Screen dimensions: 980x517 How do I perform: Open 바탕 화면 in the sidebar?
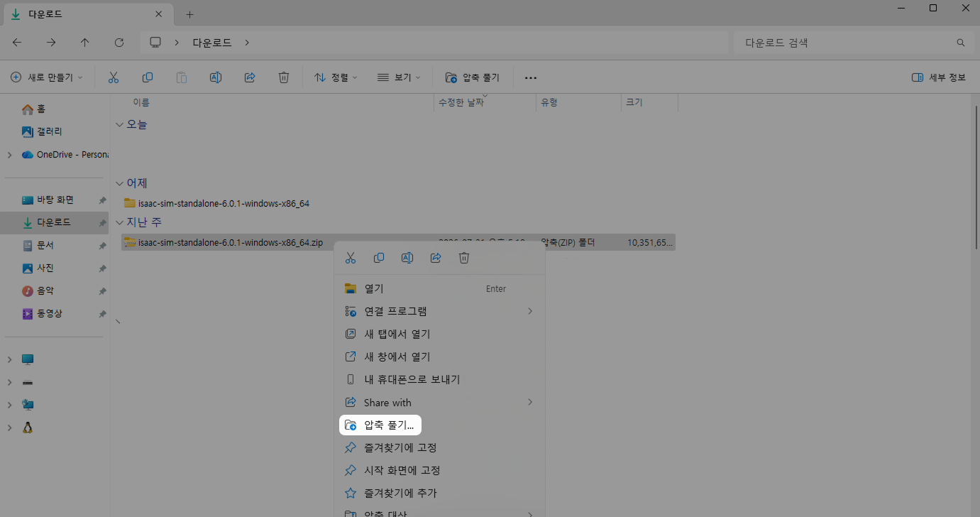(55, 200)
